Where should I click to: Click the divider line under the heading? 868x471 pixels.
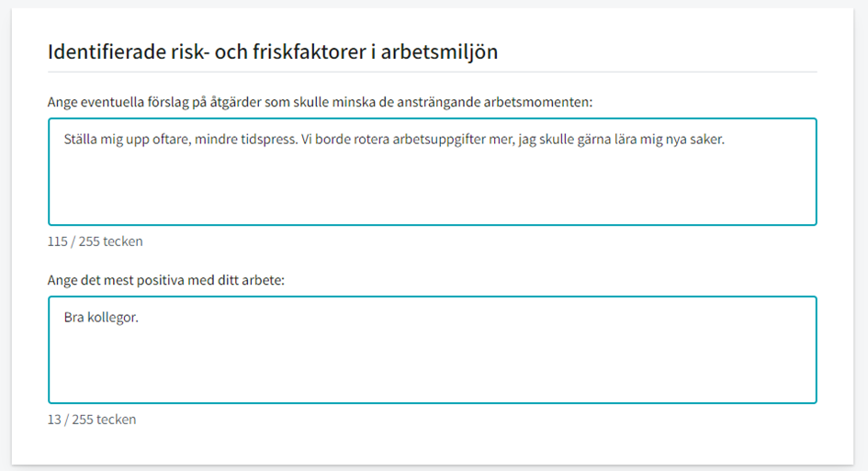pyautogui.click(x=433, y=72)
